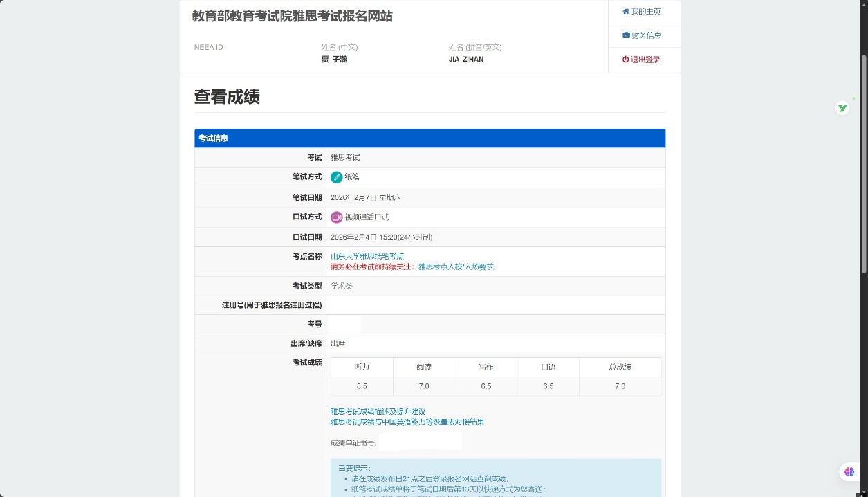Click the home icon beside 我的主页

point(626,12)
